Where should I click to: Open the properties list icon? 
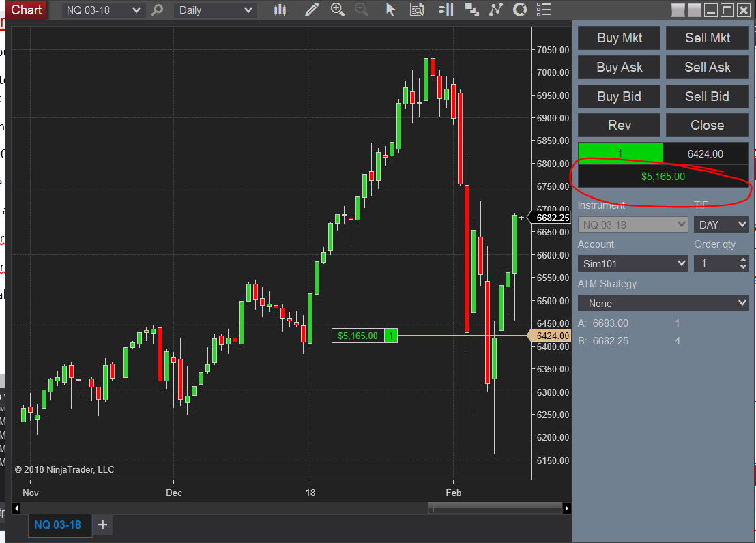coord(544,10)
